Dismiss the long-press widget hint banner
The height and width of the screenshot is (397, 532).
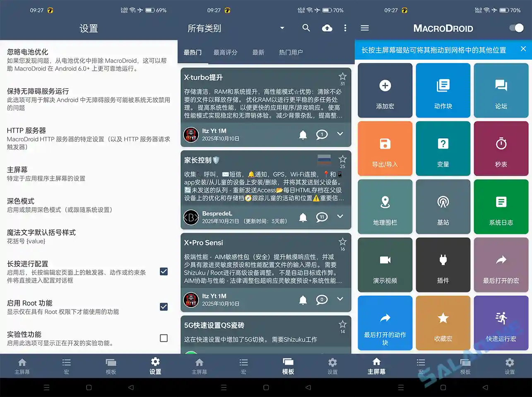(523, 48)
